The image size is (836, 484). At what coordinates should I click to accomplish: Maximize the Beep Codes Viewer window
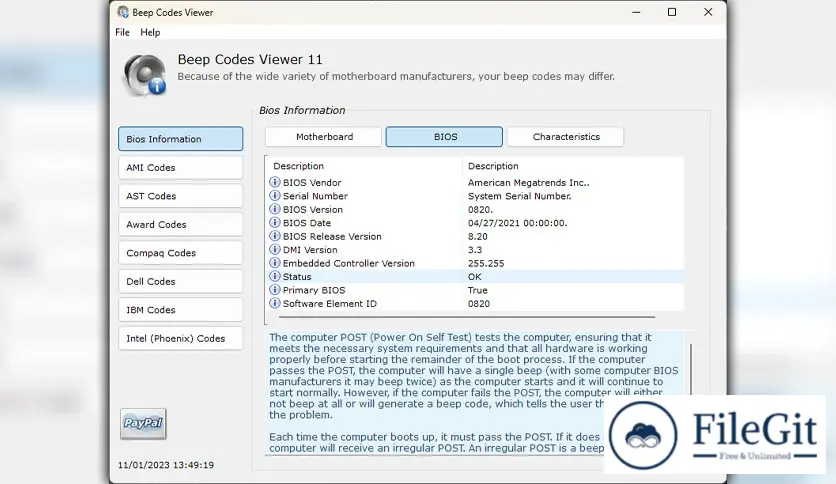pyautogui.click(x=672, y=12)
